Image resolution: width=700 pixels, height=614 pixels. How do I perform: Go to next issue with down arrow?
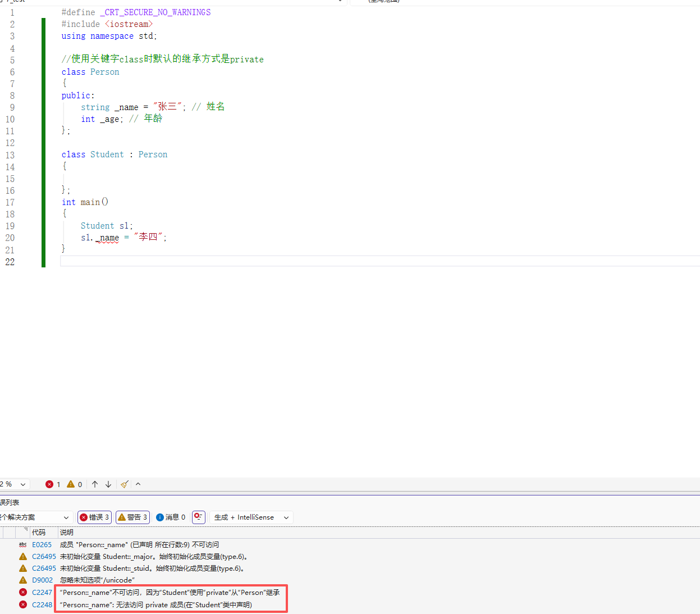108,484
